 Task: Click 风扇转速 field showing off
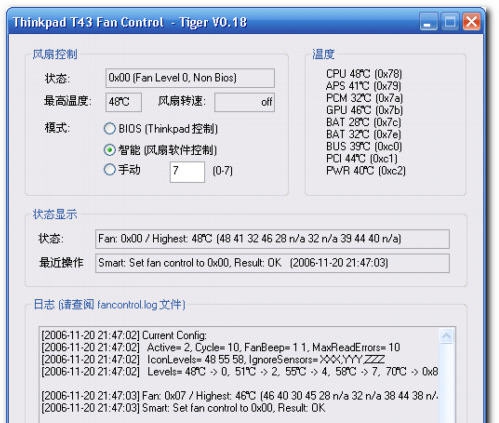click(244, 102)
